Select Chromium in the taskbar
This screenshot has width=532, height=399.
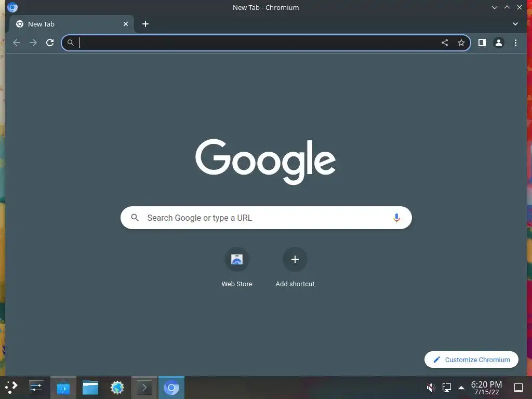coord(171,388)
